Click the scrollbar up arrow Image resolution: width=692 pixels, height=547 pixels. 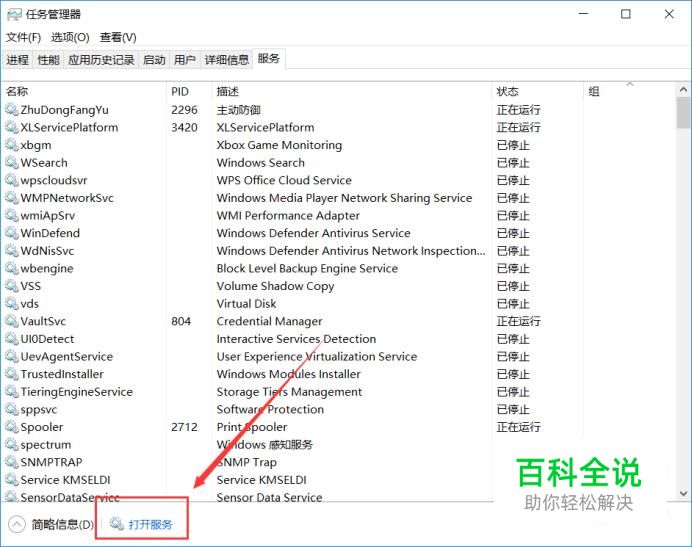683,90
